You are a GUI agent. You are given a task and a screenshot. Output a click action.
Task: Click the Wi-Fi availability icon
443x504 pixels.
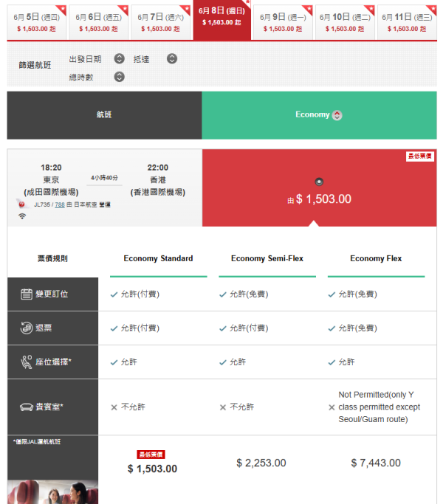tap(22, 216)
